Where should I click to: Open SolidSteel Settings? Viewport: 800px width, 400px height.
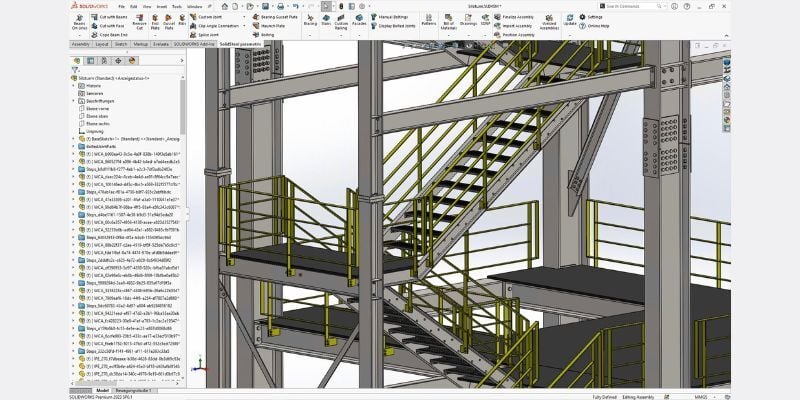point(591,17)
